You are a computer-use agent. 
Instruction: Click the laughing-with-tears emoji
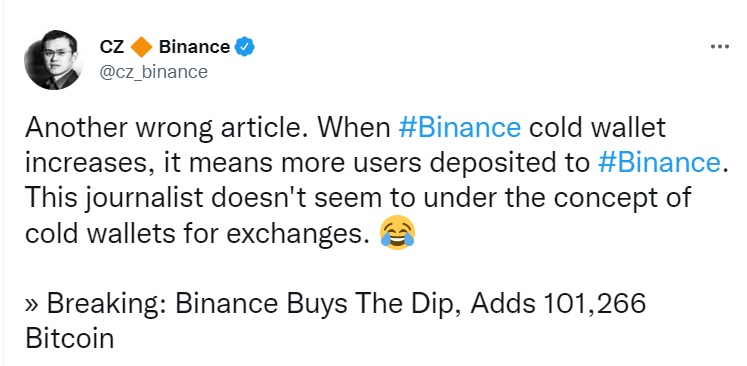coord(397,234)
